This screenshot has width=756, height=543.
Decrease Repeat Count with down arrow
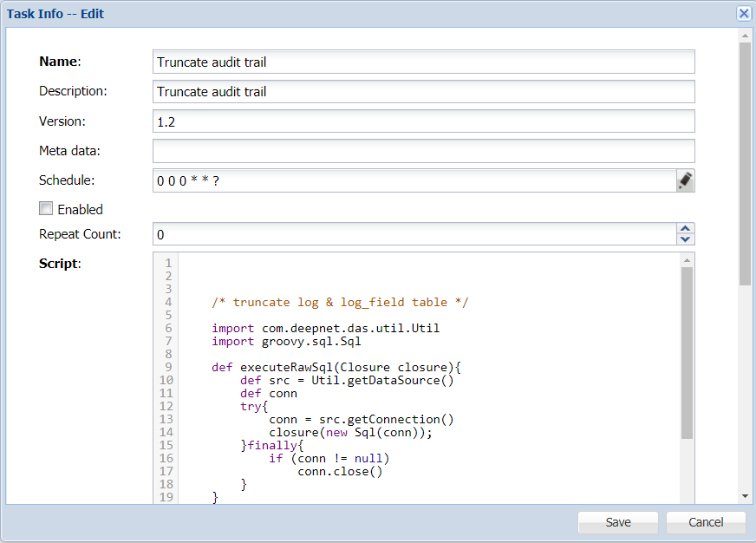pyautogui.click(x=685, y=239)
